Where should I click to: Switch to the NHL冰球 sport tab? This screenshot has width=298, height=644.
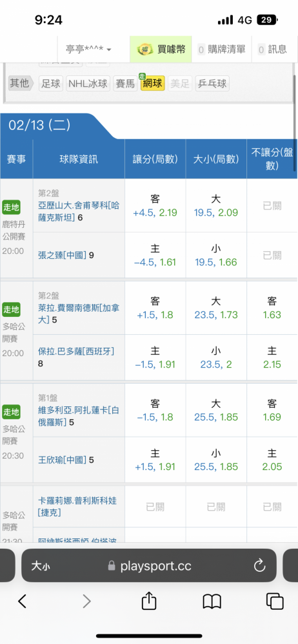(88, 84)
